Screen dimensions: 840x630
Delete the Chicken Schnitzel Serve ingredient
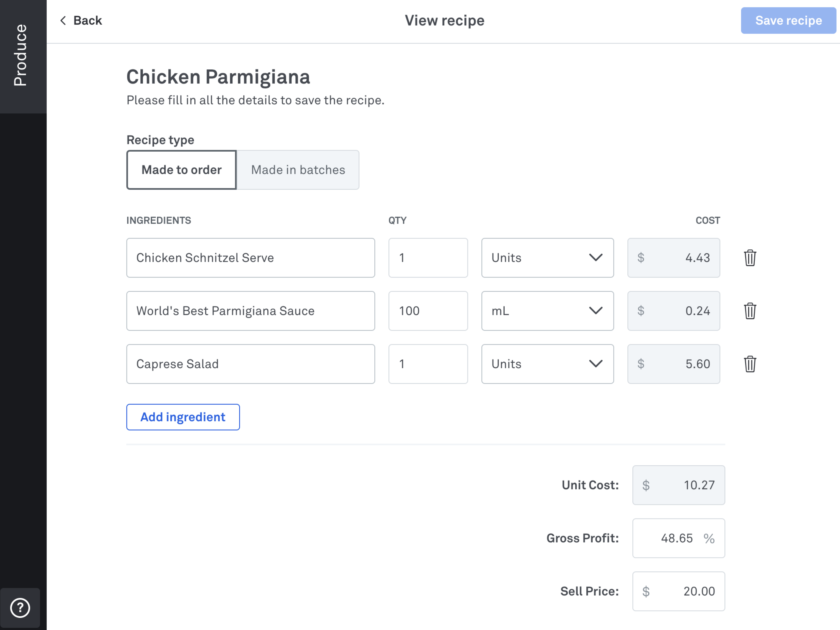[x=750, y=258]
